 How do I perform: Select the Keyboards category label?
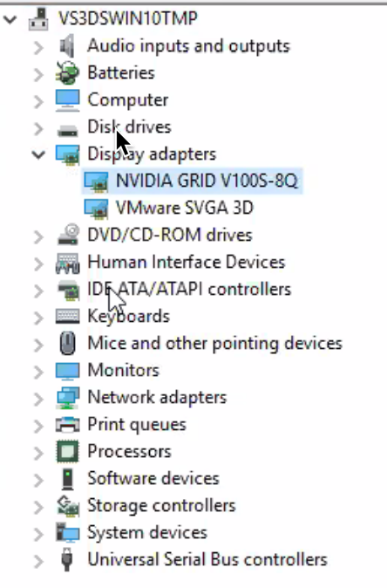(x=128, y=317)
